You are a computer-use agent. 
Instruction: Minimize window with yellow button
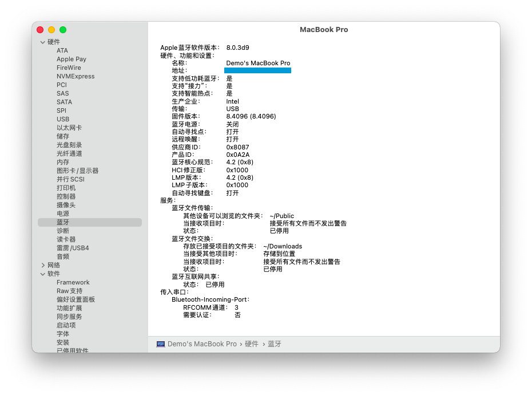(x=51, y=30)
